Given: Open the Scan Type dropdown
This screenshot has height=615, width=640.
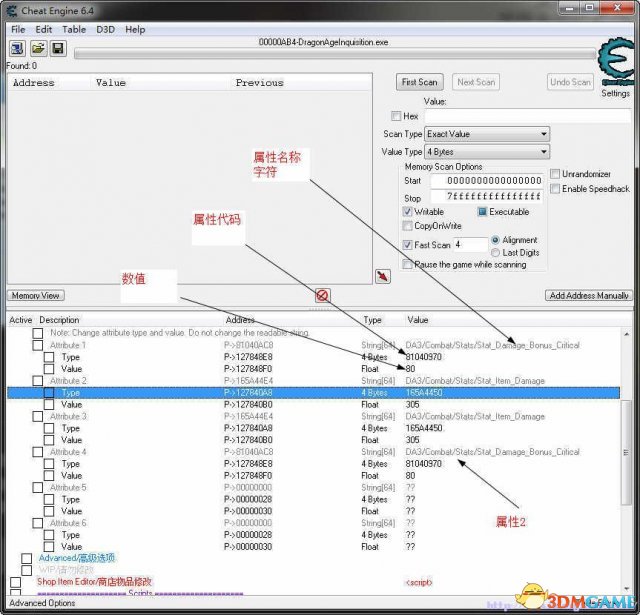Looking at the screenshot, I should tap(487, 134).
